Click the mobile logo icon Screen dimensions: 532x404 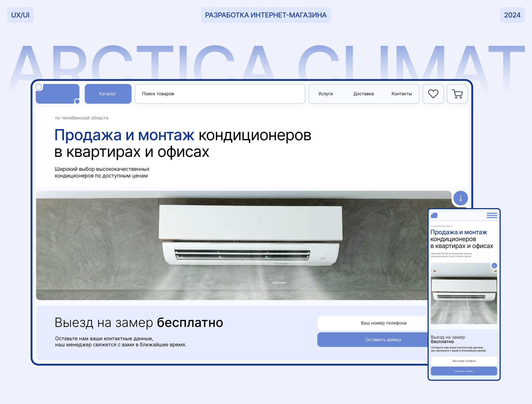[434, 215]
